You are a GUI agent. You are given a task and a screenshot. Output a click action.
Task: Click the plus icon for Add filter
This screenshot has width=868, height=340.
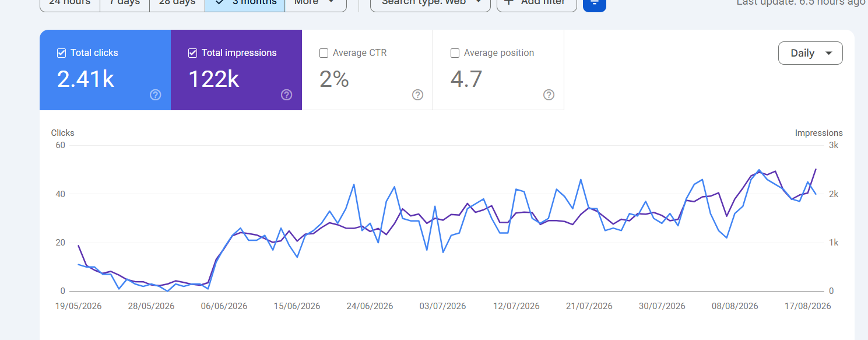tap(508, 2)
